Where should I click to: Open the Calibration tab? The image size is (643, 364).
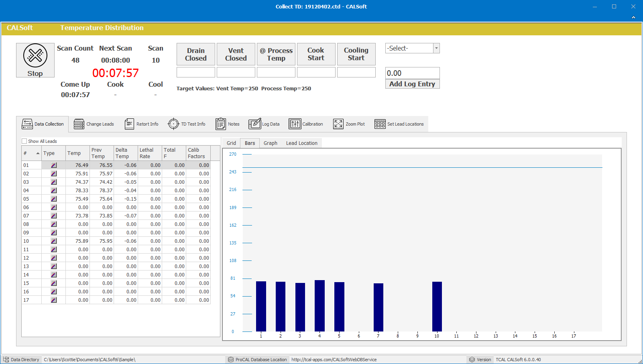[306, 124]
